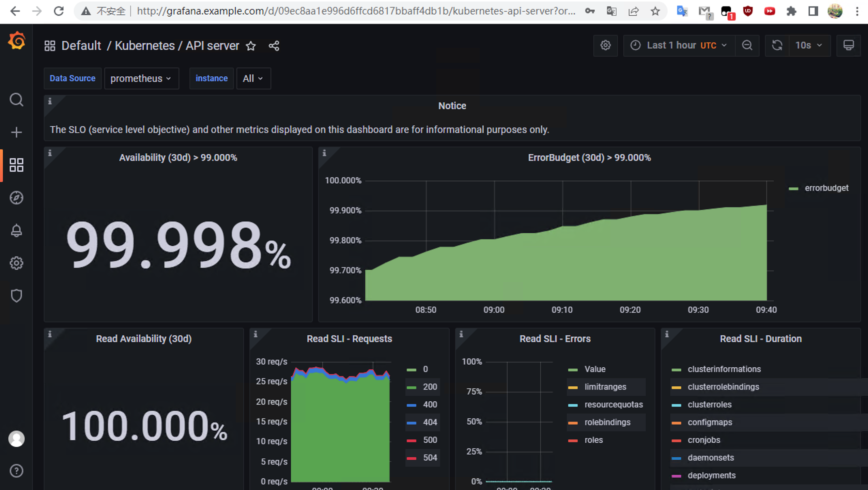
Task: Open the Explore compass icon
Action: tap(16, 198)
